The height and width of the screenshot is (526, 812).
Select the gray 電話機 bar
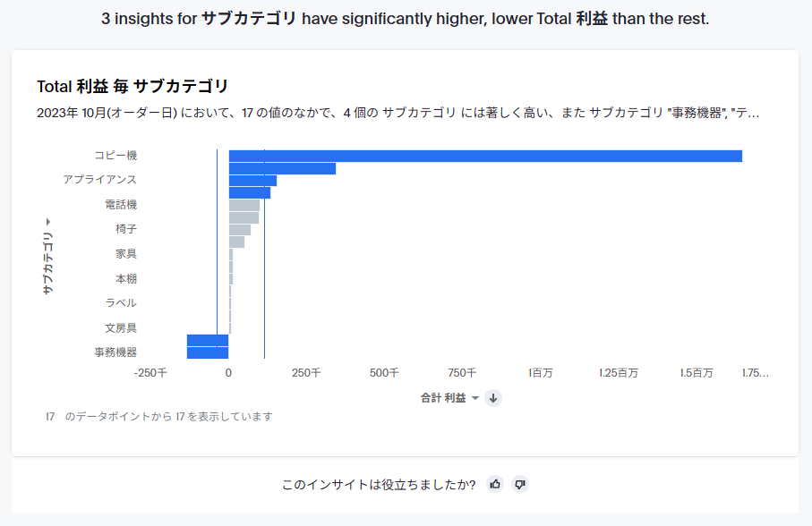pos(244,205)
